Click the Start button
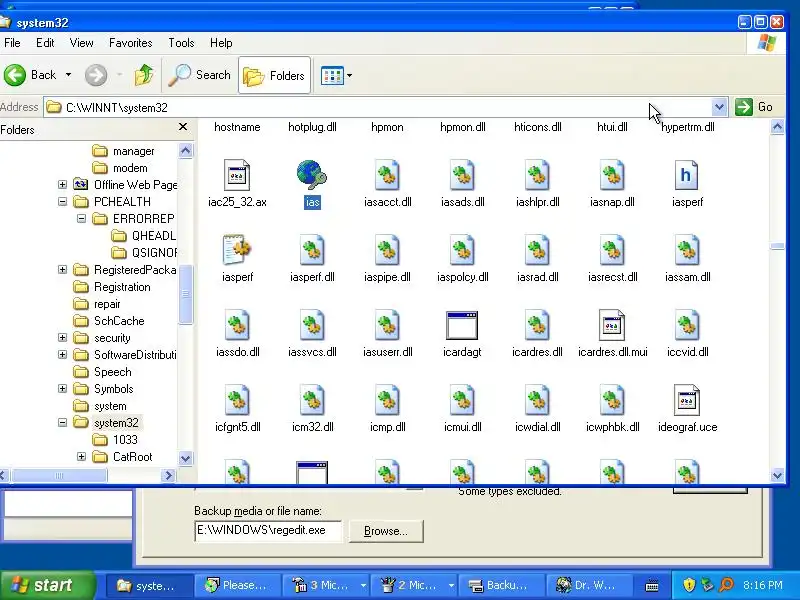This screenshot has height=600, width=800. [47, 585]
